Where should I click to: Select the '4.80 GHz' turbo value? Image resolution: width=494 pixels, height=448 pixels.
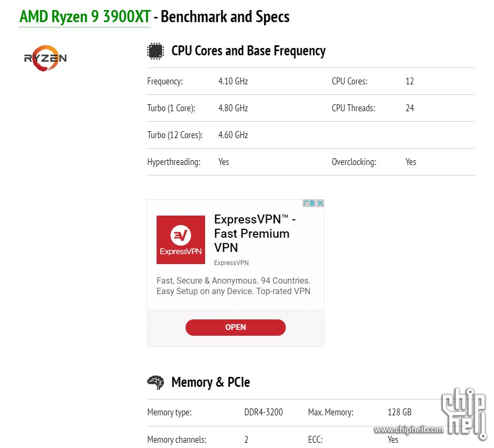[x=233, y=108]
